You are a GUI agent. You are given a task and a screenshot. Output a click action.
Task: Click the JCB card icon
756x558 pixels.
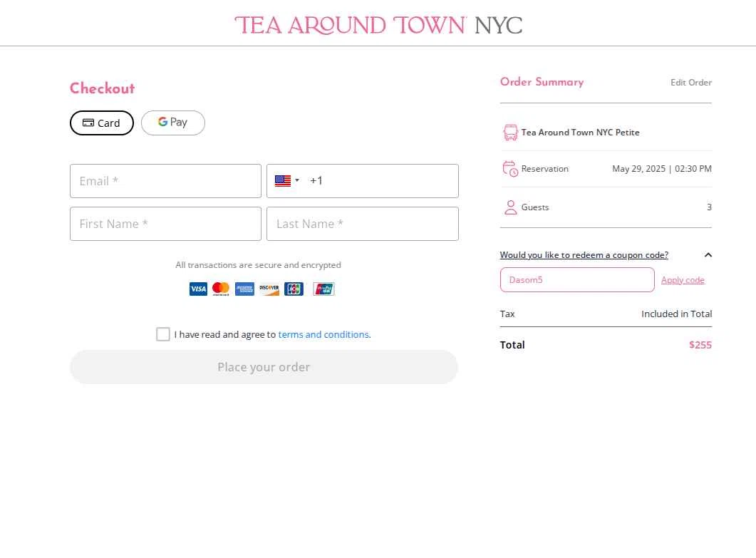pos(294,289)
